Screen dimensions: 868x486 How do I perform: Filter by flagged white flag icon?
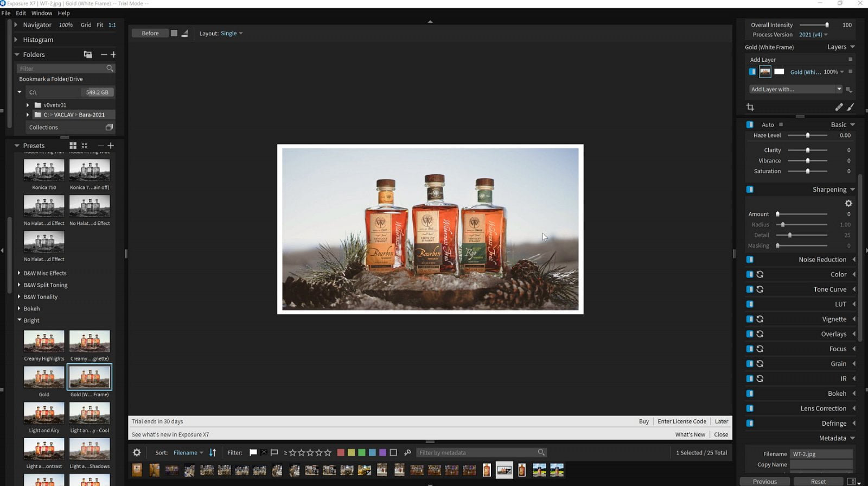[x=253, y=452]
